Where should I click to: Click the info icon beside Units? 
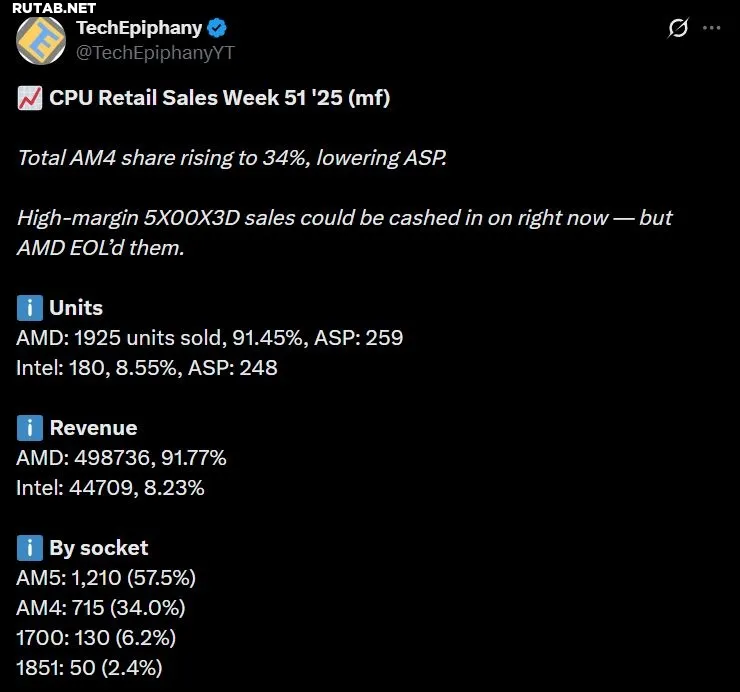pos(29,308)
